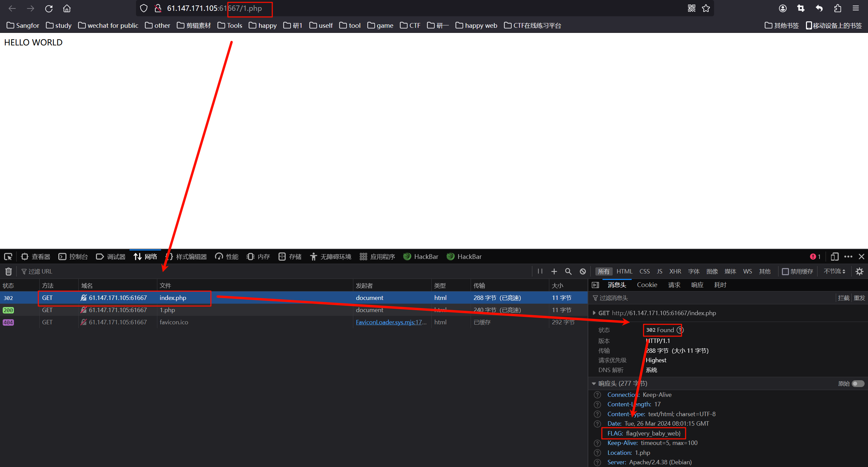Screen dimensions: 868x467
Task: Collapse the 响应头 section
Action: coord(594,384)
